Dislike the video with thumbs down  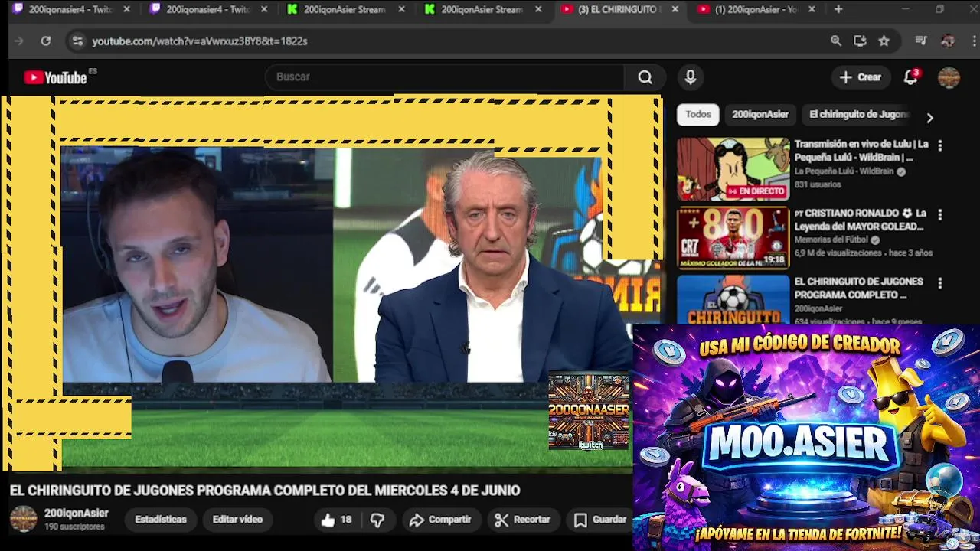pos(377,520)
